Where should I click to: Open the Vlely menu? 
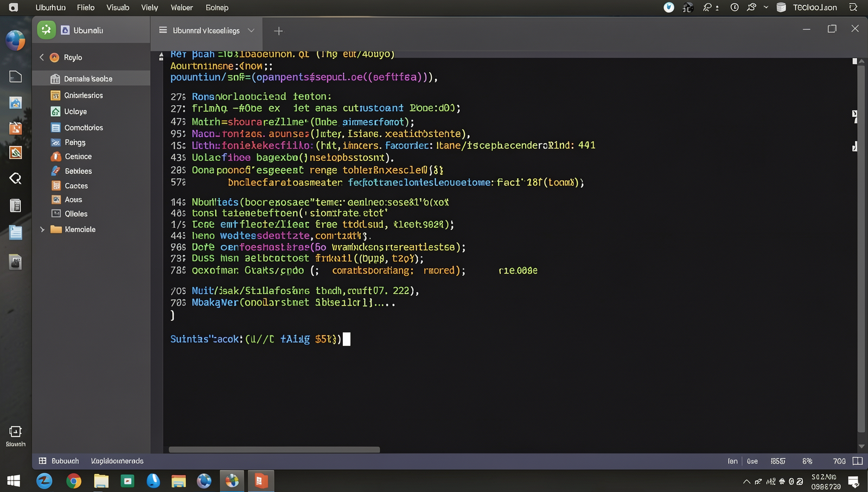150,8
